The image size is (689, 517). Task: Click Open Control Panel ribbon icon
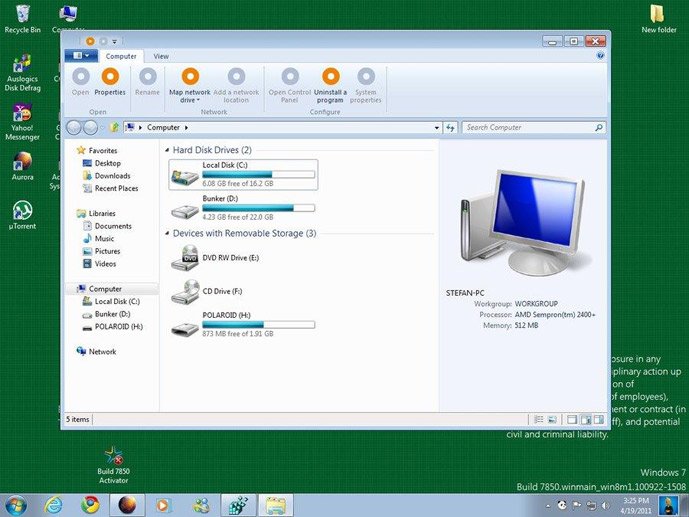[x=290, y=76]
